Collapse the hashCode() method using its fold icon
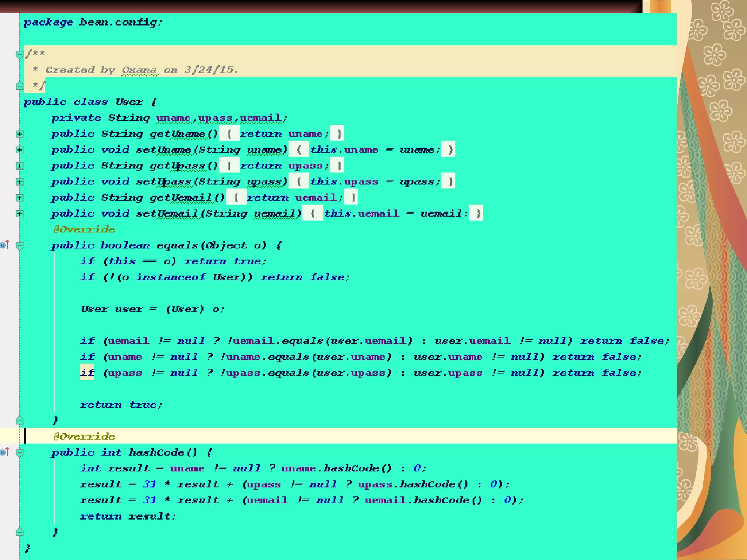Screen dimensions: 747x560 coord(20,453)
